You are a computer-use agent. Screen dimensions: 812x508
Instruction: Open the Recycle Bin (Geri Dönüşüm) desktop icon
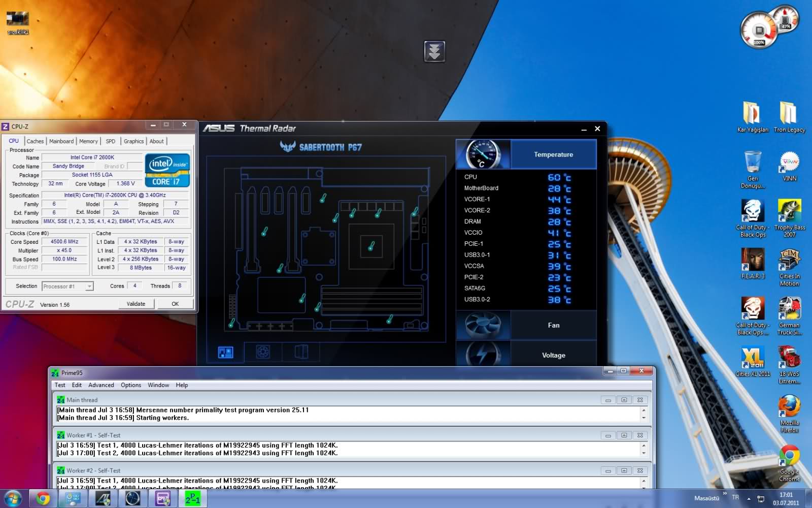(x=753, y=169)
